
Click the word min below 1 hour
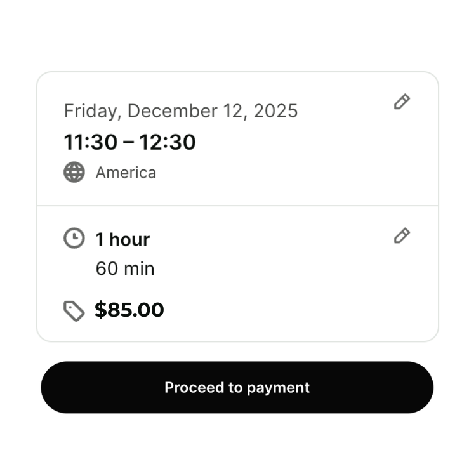139,268
